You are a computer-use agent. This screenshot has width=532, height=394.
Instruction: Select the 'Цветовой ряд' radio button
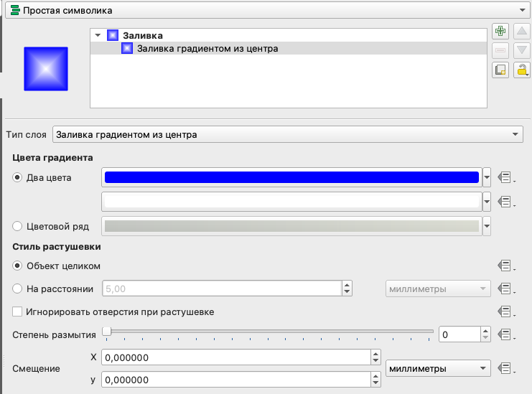(19, 226)
